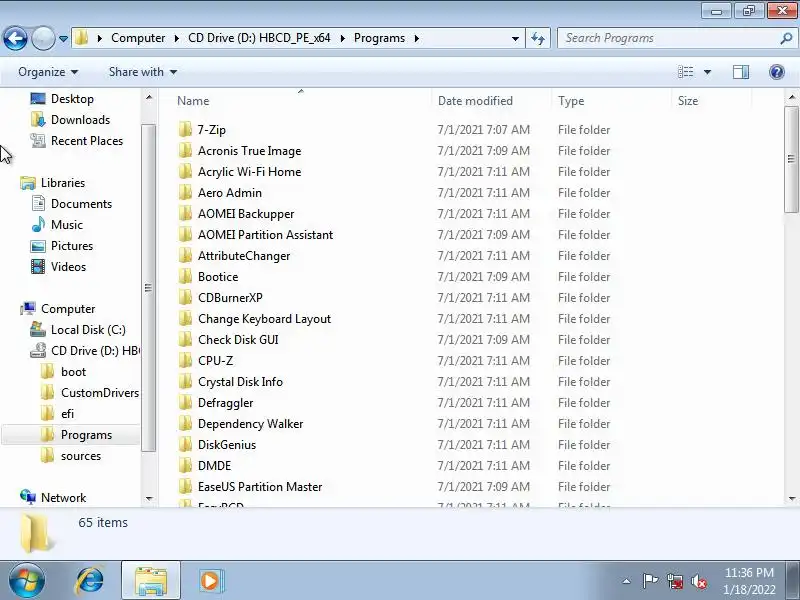Select Local Disk (C:) in sidebar
This screenshot has height=600, width=800.
coord(78,330)
